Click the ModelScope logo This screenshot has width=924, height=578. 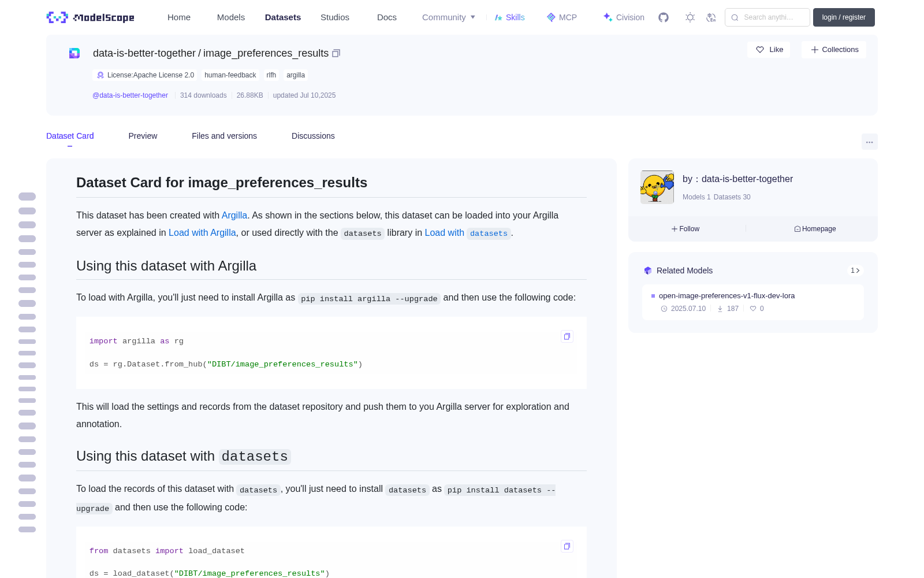90,17
